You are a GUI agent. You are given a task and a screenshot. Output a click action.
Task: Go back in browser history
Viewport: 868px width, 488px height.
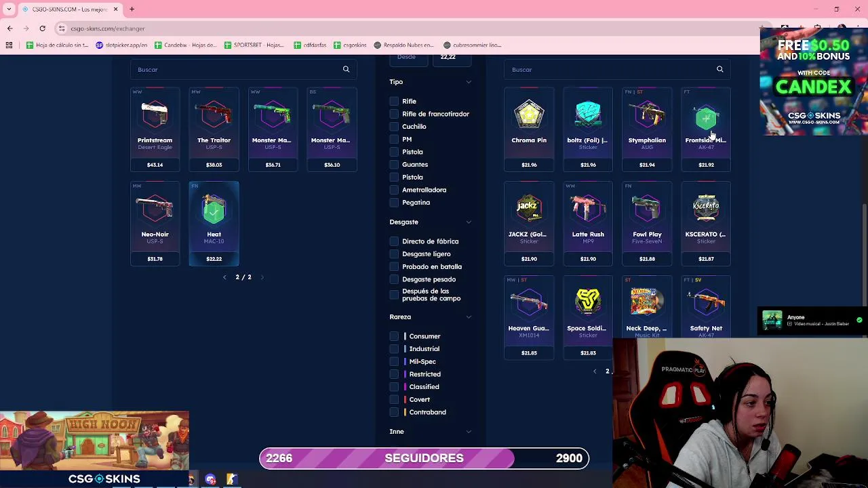(9, 28)
